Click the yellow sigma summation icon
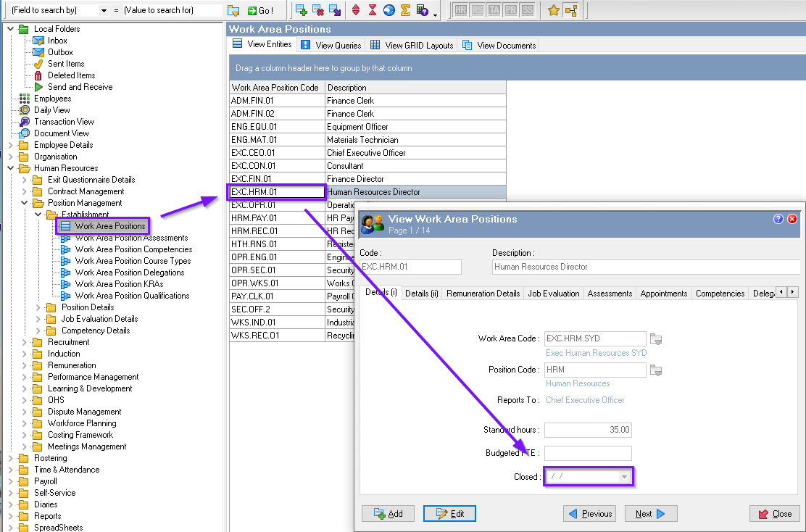The height and width of the screenshot is (532, 806). pos(405,10)
